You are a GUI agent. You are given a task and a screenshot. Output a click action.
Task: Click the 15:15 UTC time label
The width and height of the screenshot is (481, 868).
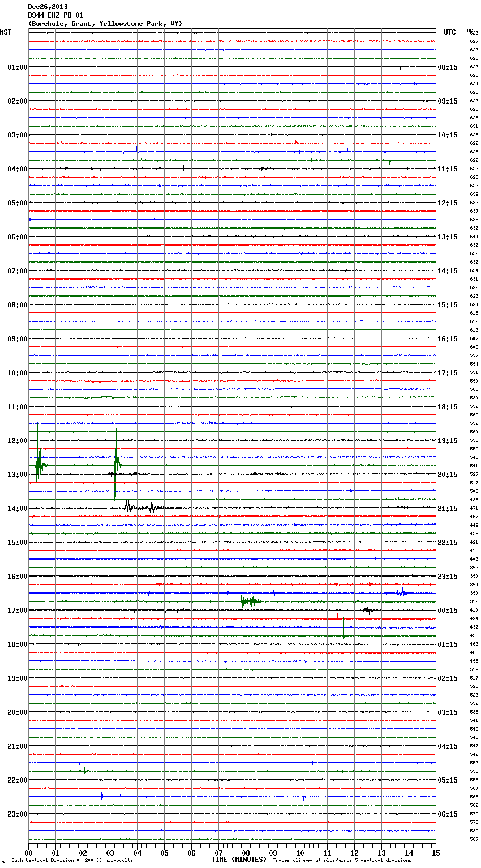pos(448,305)
